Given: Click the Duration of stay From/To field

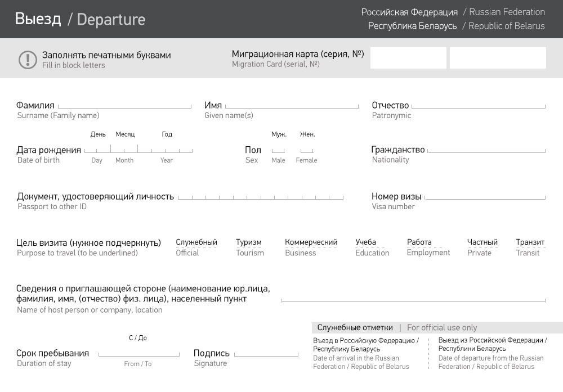Looking at the screenshot, I should coord(139,353).
